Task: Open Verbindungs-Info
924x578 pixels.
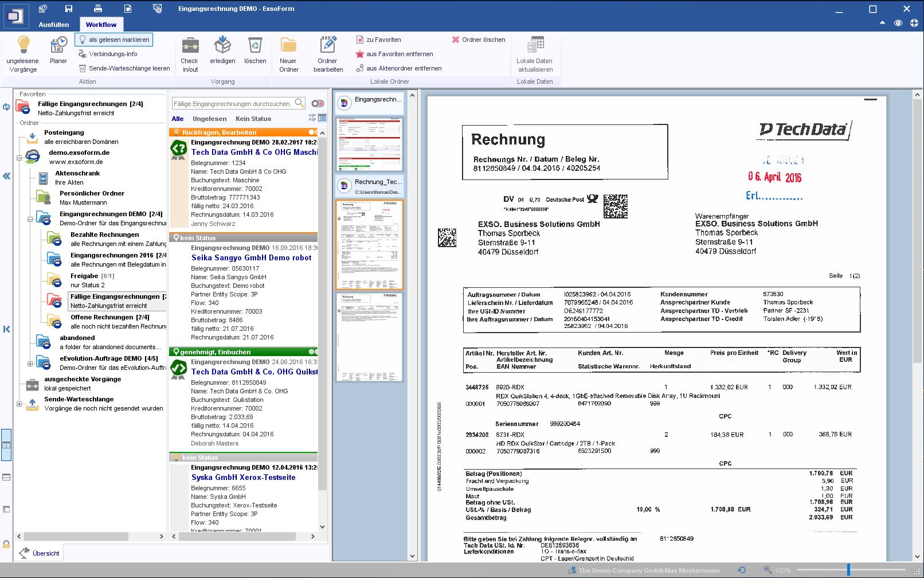Action: tap(108, 54)
